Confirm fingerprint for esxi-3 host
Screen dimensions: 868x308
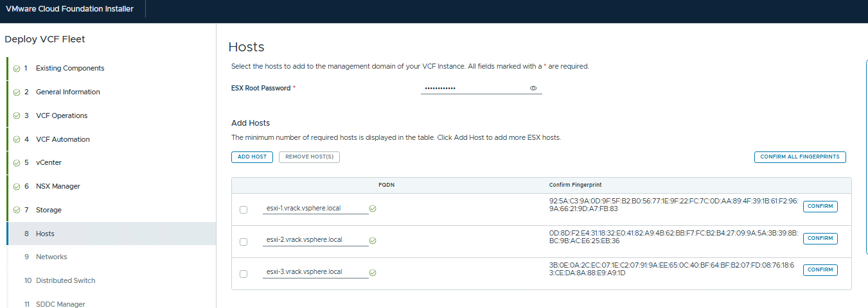tap(820, 270)
